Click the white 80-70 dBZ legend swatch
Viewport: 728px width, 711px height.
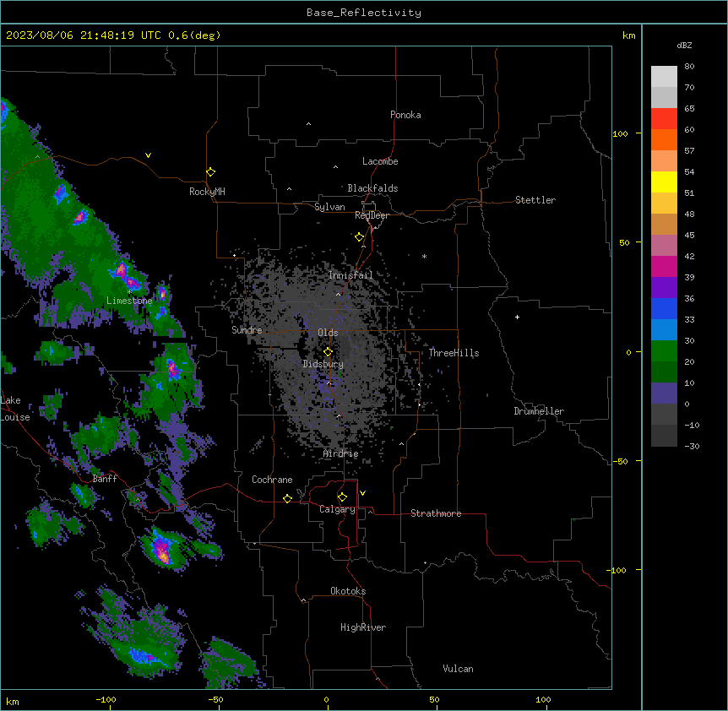click(x=664, y=77)
